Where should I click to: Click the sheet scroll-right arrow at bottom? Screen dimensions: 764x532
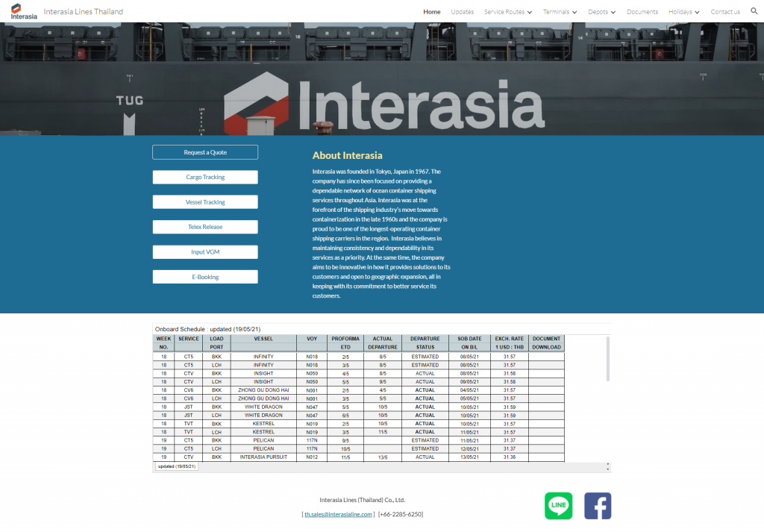tap(607, 464)
